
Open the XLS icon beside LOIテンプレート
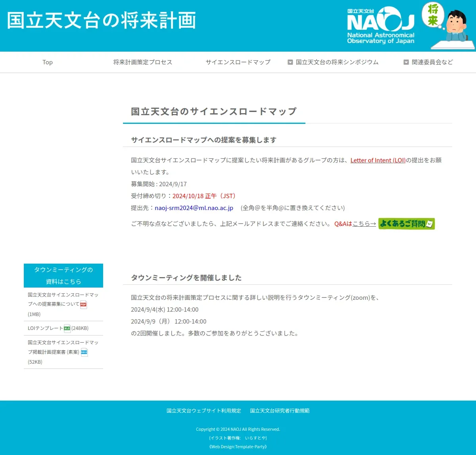click(67, 328)
